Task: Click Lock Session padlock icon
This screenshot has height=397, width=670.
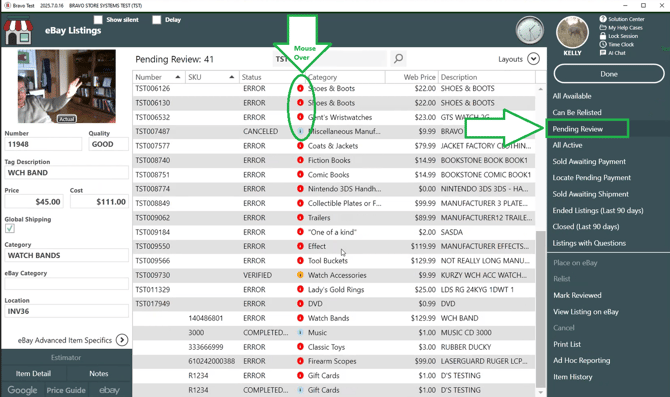Action: pos(603,36)
